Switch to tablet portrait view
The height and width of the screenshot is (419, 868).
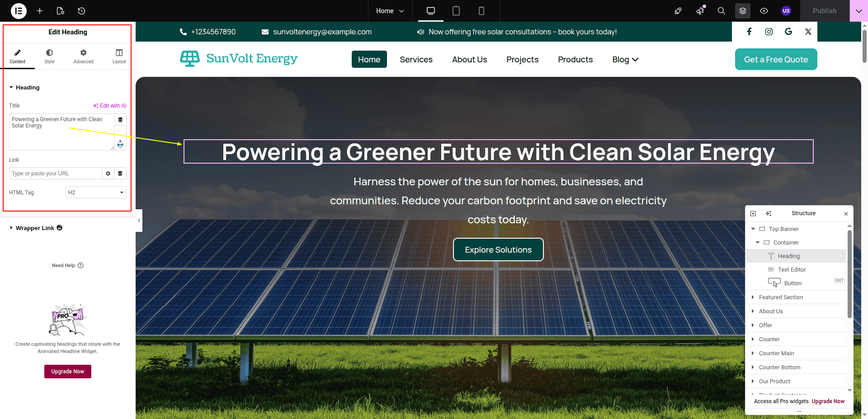click(456, 11)
